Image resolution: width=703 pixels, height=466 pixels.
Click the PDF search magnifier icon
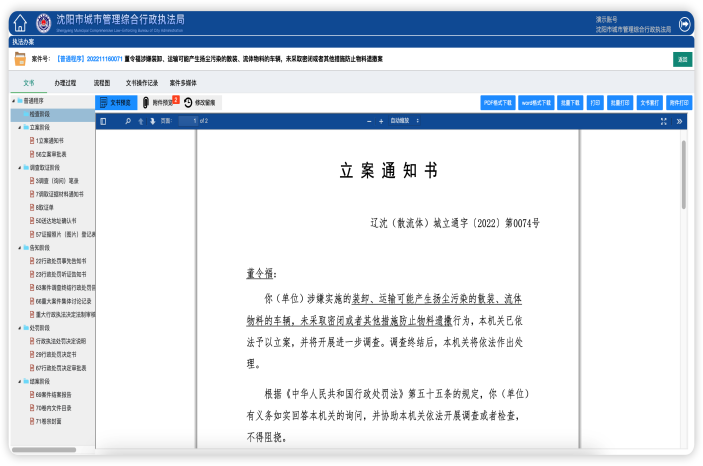coord(127,121)
